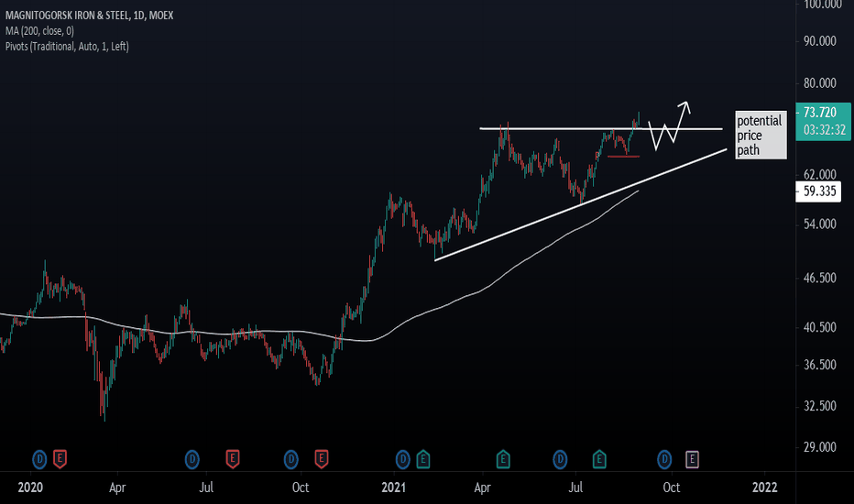Select the 'potential price path' text note
The image size is (854, 504).
coord(761,135)
